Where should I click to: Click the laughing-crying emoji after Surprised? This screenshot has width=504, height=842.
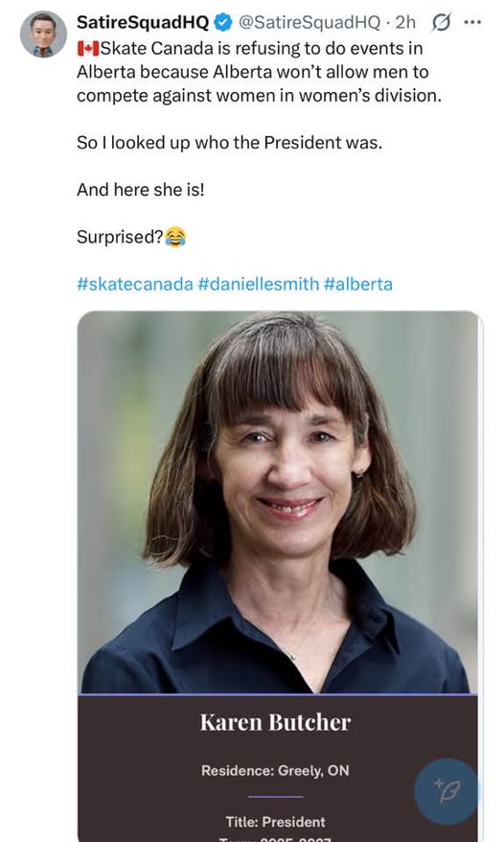tap(175, 237)
